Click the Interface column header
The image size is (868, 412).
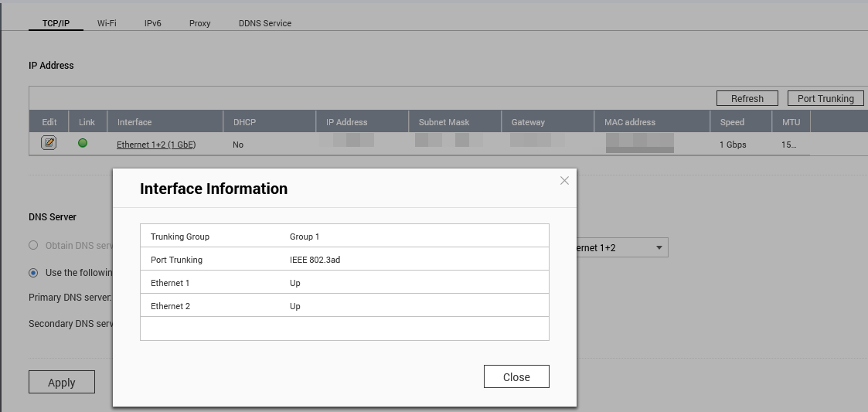134,122
